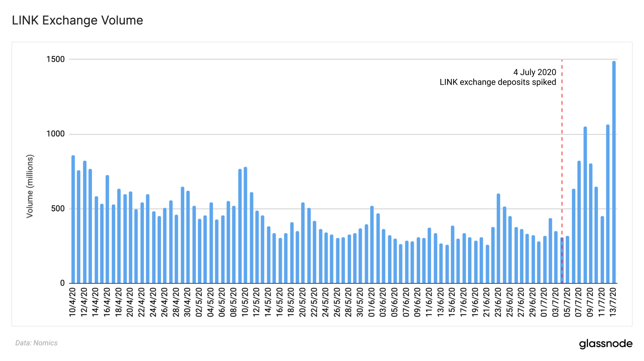Screen dimensions: 644x361
Task: Click the 01/6/20 x-axis date label
Action: pos(372,302)
